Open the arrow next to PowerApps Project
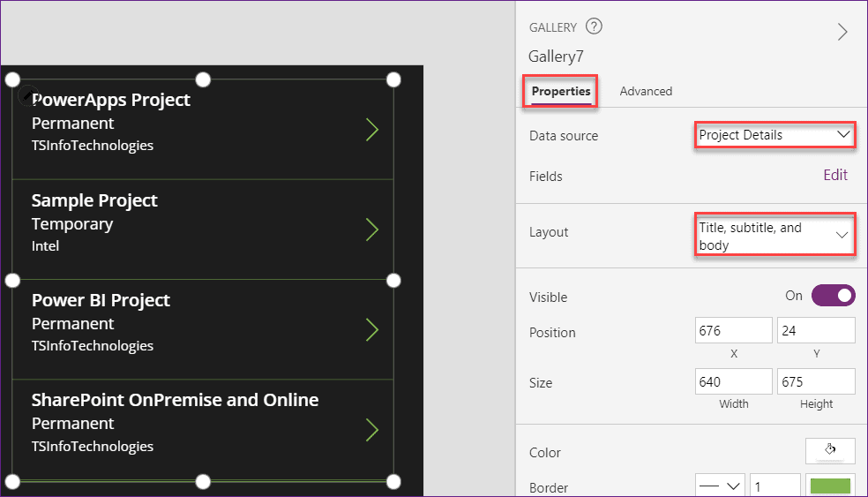The width and height of the screenshot is (868, 497). (372, 130)
